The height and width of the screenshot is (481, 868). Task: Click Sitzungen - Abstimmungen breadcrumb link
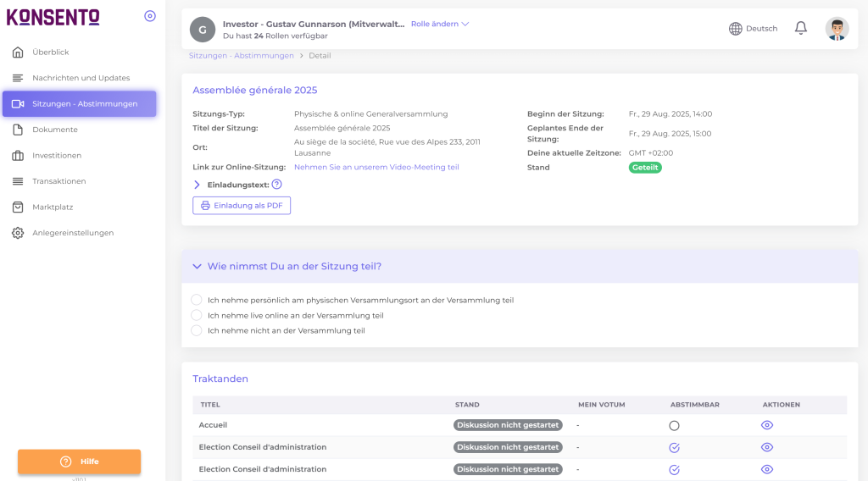(242, 56)
